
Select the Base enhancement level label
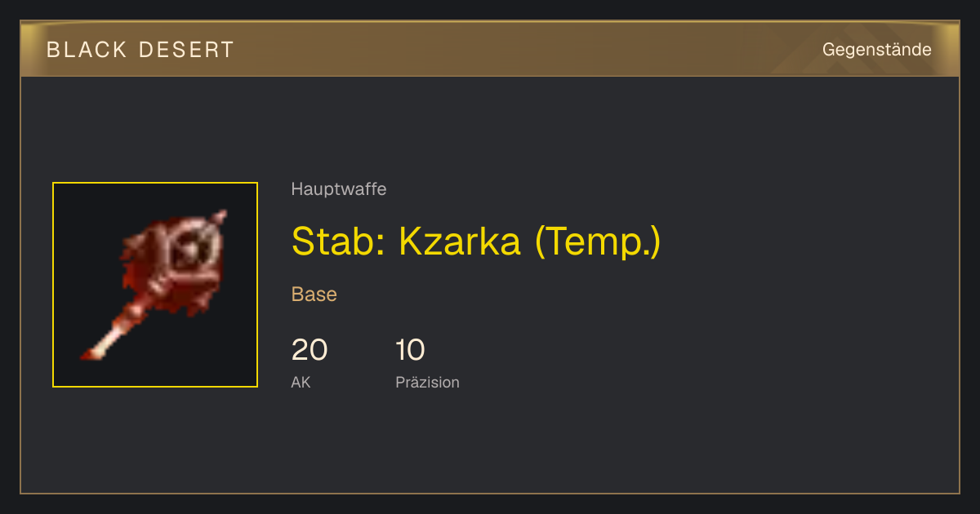click(x=314, y=295)
